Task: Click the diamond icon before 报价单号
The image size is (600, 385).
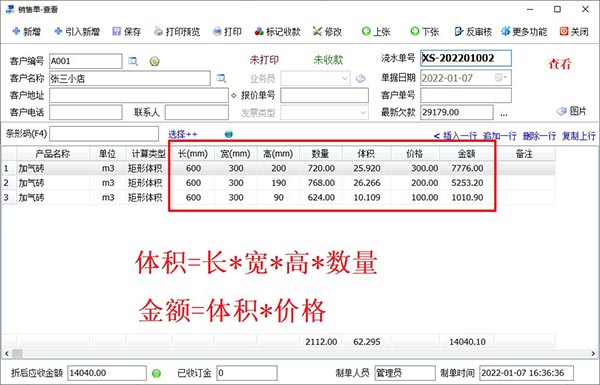Action: [x=234, y=95]
